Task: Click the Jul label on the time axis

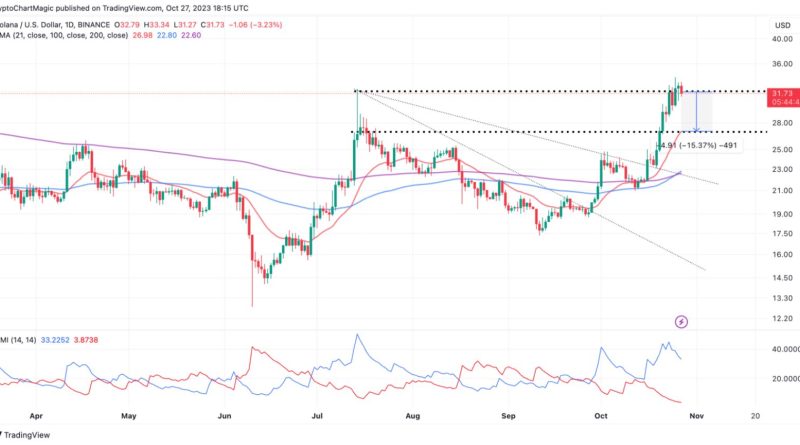Action: tap(317, 416)
